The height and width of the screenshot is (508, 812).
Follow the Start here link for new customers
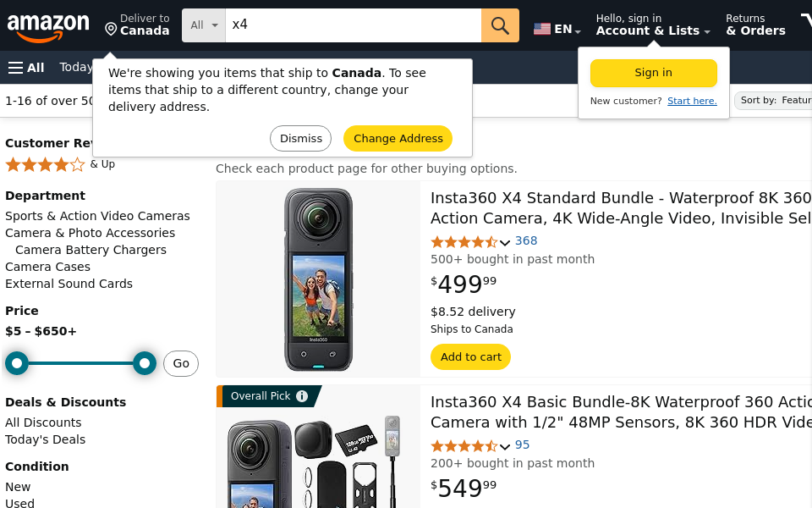tap(692, 101)
